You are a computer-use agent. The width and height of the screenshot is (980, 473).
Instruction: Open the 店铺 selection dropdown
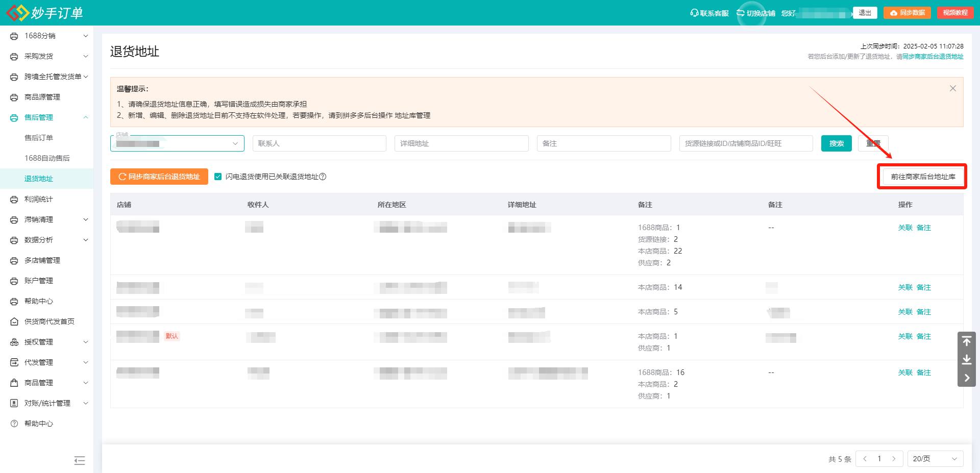177,143
